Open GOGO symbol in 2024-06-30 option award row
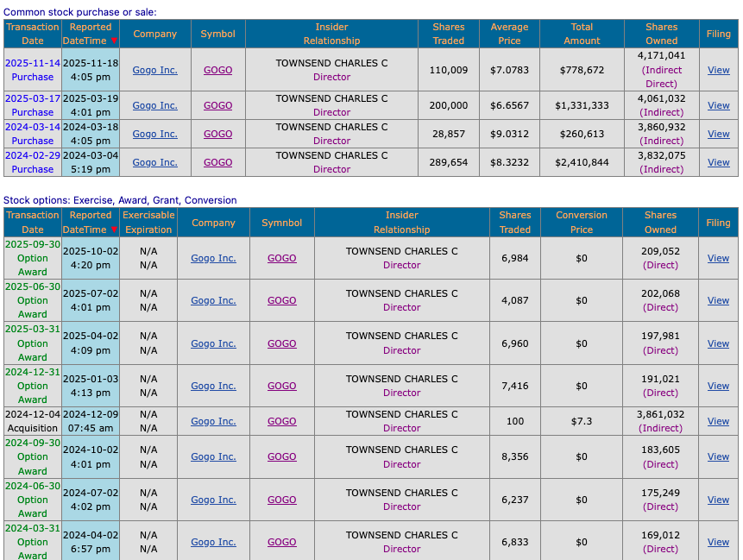The image size is (743, 560). click(282, 500)
